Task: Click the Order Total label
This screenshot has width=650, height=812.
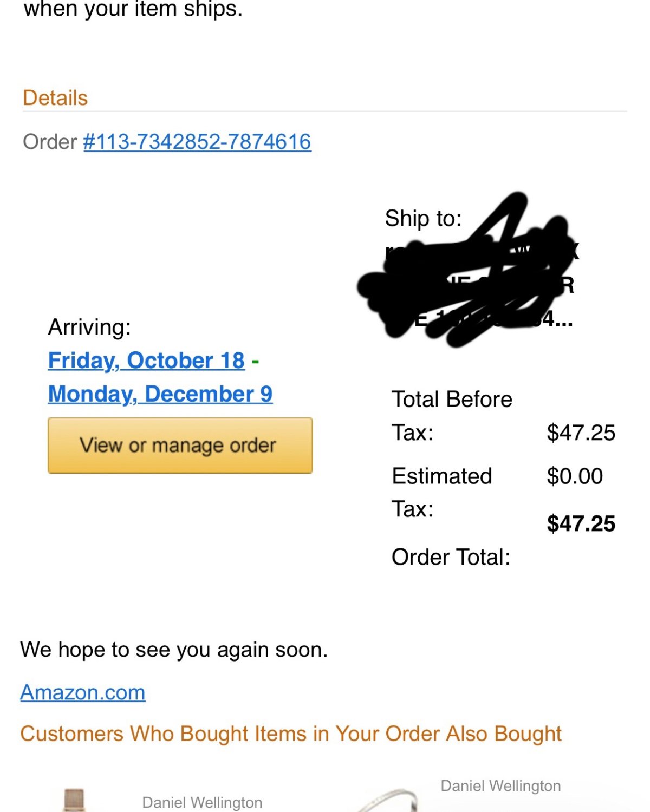Action: click(451, 557)
